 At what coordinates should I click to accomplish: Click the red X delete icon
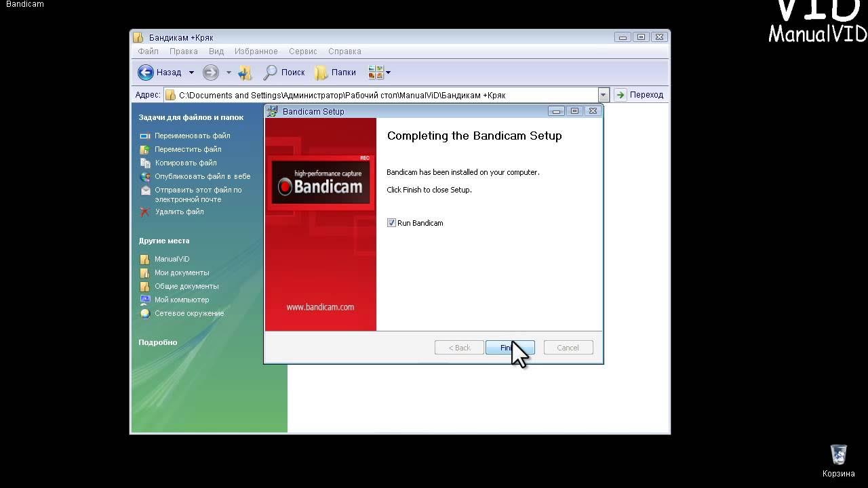(144, 211)
